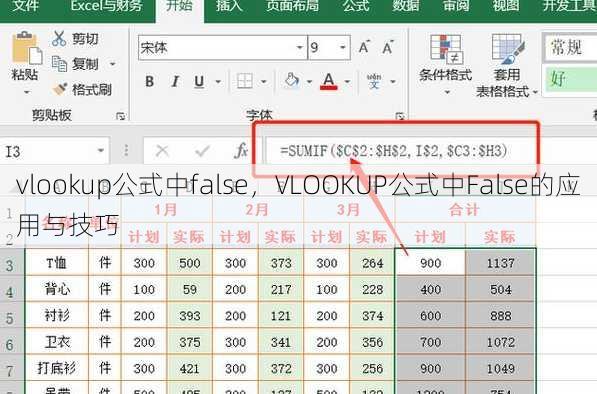Click the Name Box showing I3
Screen dimensions: 597x394
click(48, 152)
